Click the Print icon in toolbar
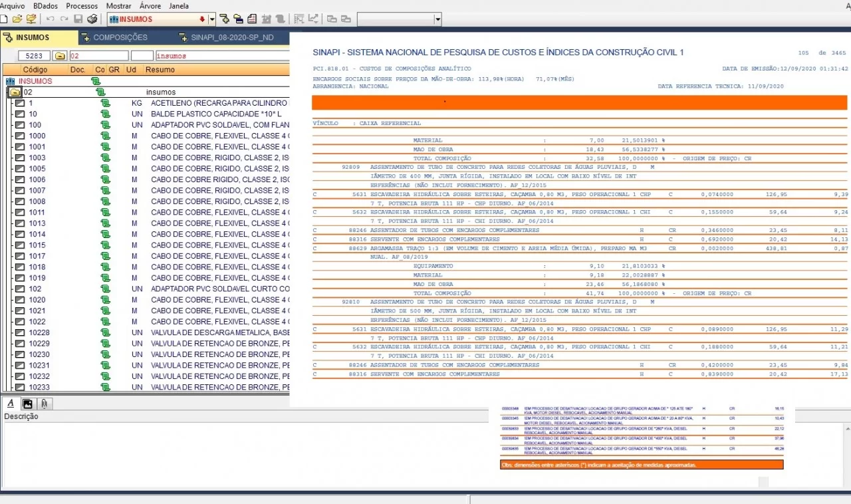 pos(92,19)
